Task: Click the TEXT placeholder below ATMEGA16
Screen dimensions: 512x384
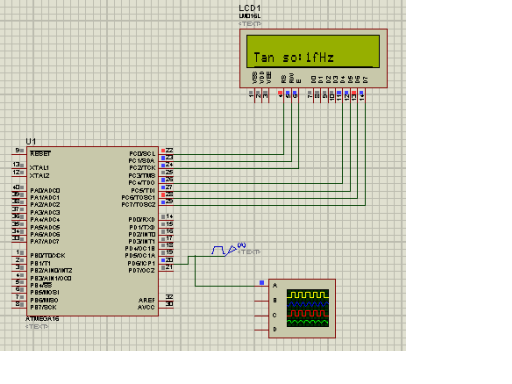Action: pos(37,327)
